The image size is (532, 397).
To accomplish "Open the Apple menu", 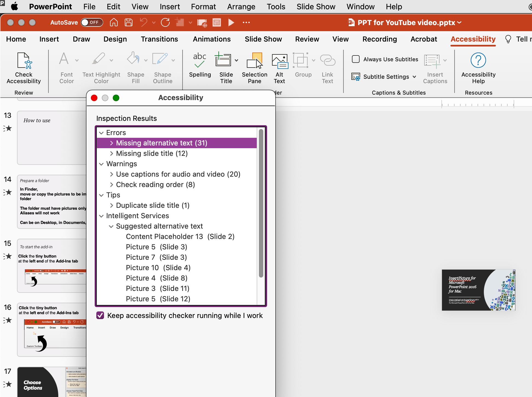I will 15,7.
